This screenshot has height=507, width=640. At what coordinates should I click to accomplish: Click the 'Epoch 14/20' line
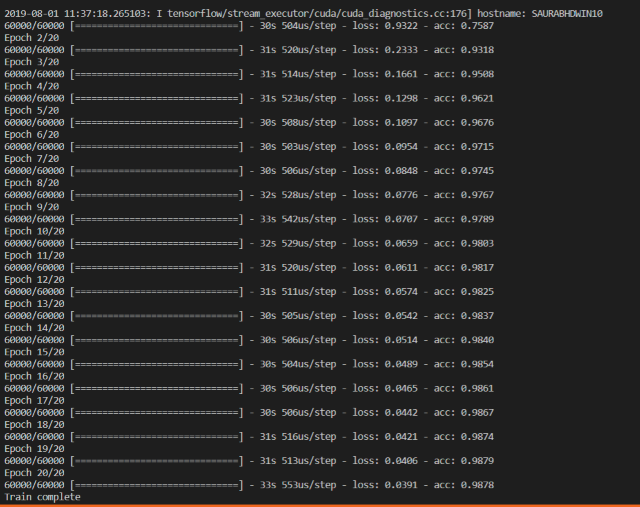(35, 328)
